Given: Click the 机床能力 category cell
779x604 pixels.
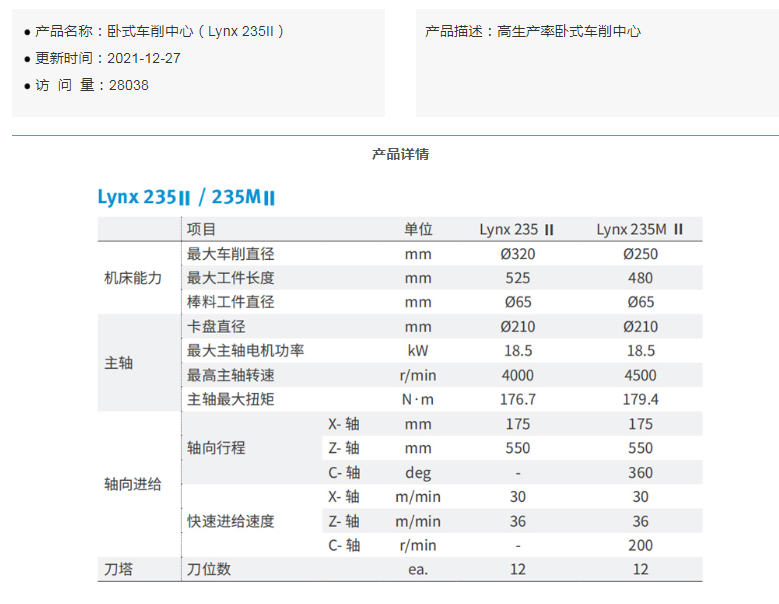Looking at the screenshot, I should click(133, 278).
